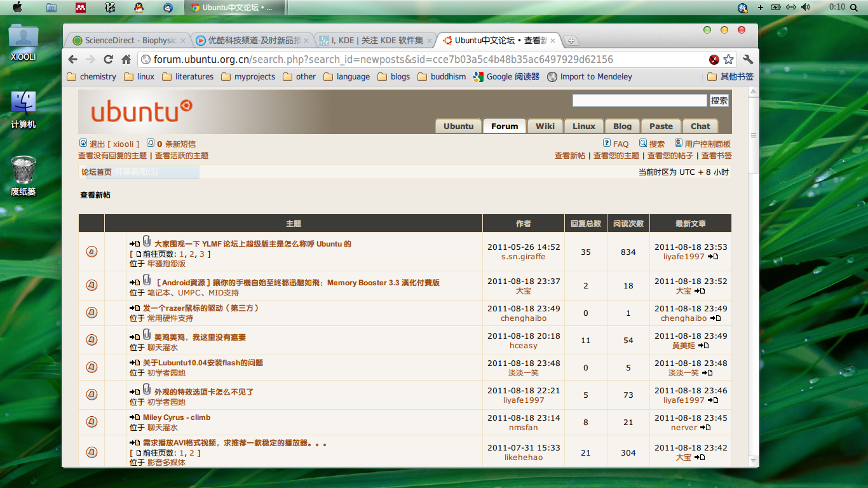Bookmark this page with star icon
868x488 pixels.
point(728,59)
